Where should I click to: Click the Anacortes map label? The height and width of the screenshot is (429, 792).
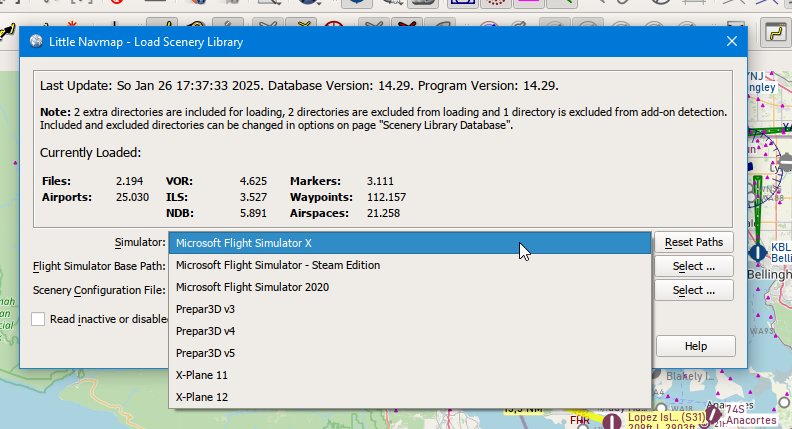pos(751,420)
